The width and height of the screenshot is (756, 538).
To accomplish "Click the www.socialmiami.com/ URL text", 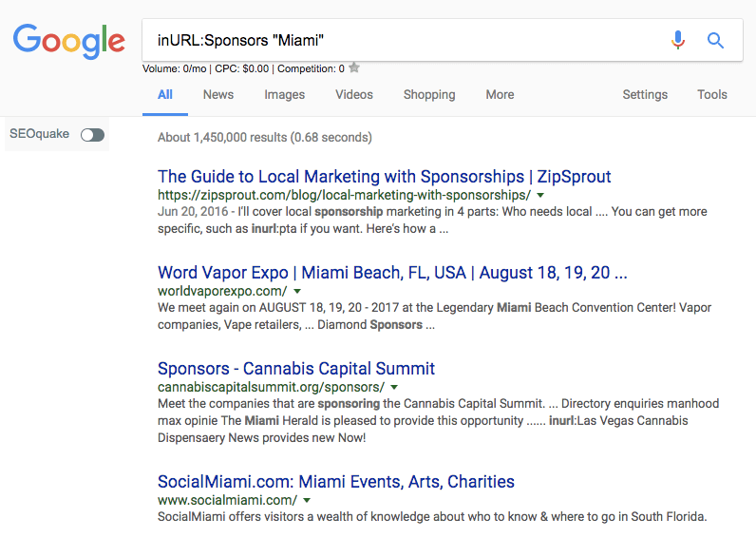I will 228,500.
